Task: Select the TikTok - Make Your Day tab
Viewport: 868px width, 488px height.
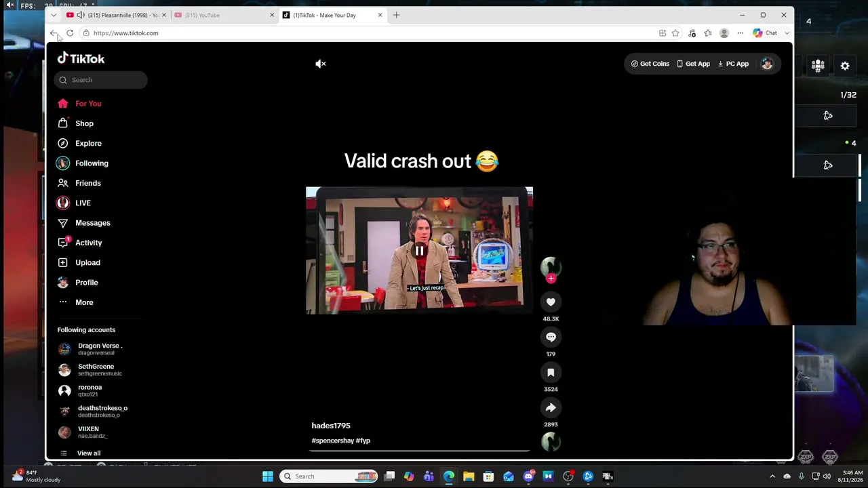Action: click(x=332, y=15)
